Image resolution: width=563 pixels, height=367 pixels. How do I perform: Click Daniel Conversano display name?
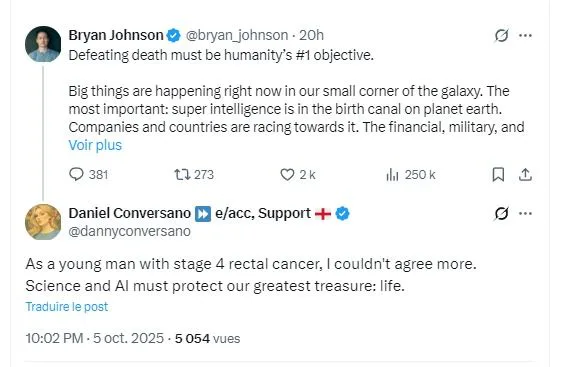130,213
